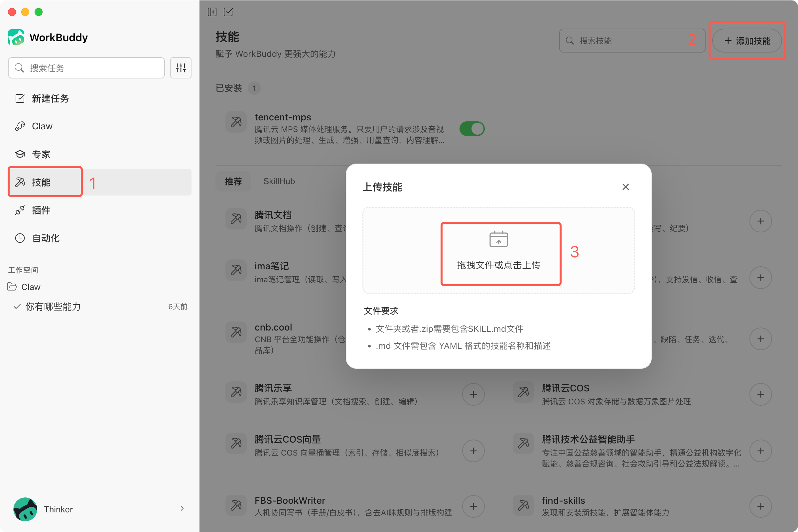Expand the Thinker account chevron
The image size is (798, 532).
click(182, 508)
